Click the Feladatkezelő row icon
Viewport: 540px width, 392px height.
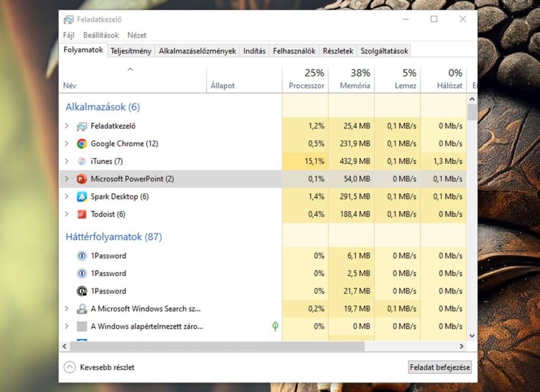(82, 126)
